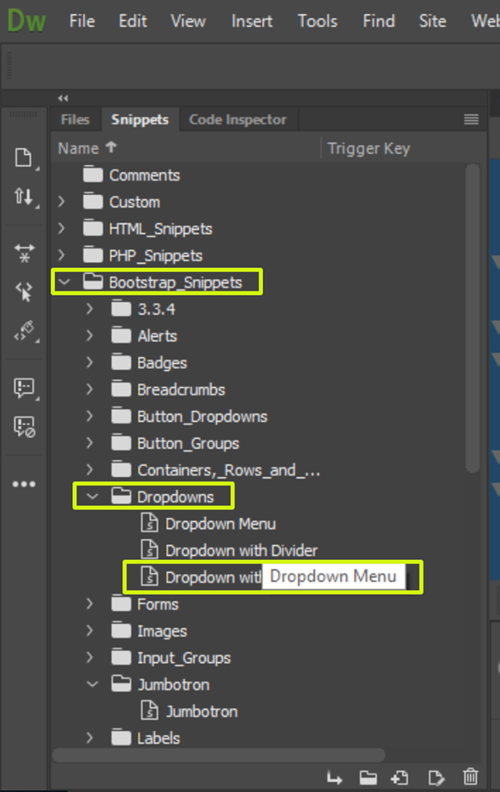Image resolution: width=500 pixels, height=792 pixels.
Task: Open the panel options hamburger menu
Action: click(x=471, y=119)
